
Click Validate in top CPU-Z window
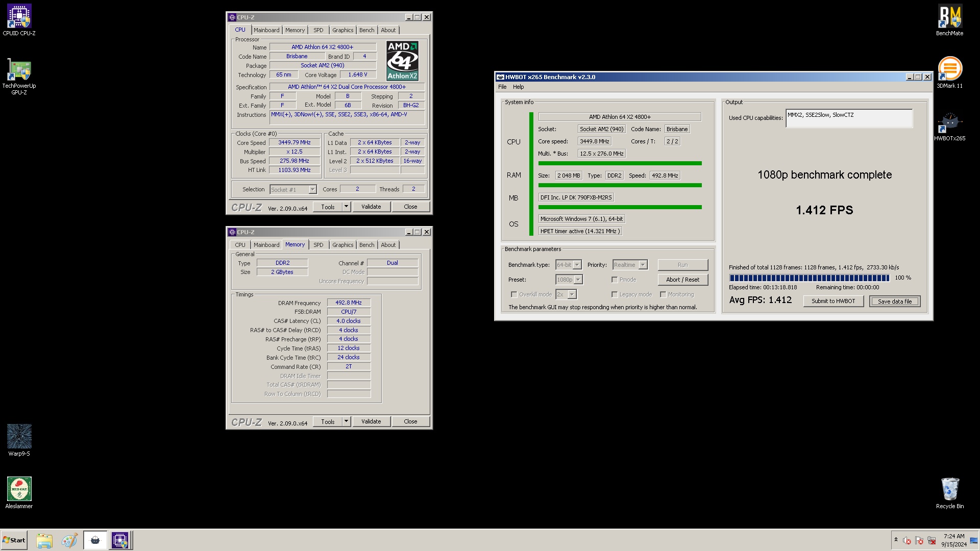click(371, 207)
